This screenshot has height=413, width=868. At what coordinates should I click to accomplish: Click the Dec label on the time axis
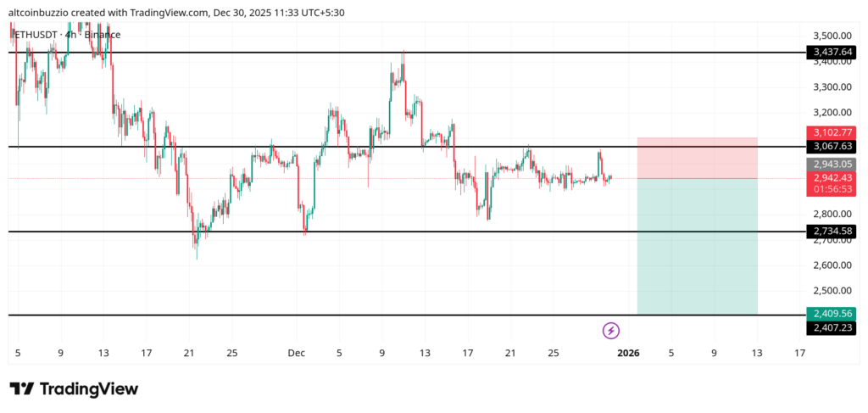coord(296,353)
